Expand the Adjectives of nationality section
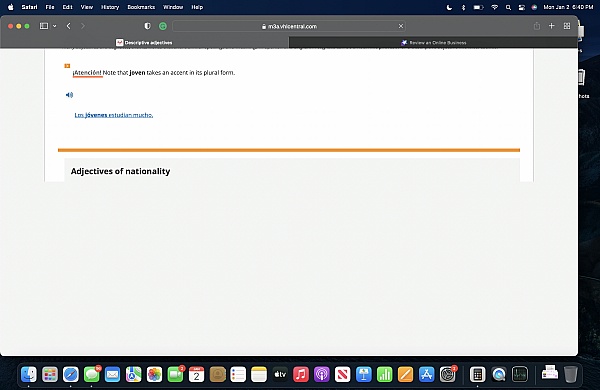Screen dimensions: 600x390 pos(120,171)
